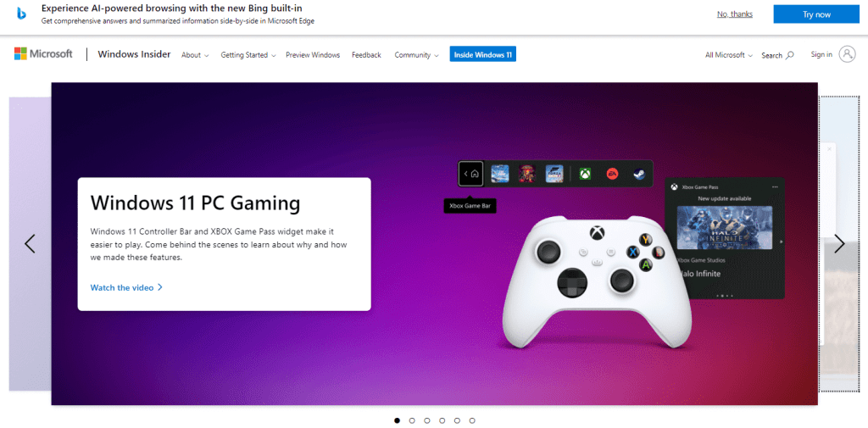Screen dimensions: 868x428
Task: Select the last carousel dot indicator
Action: (472, 420)
